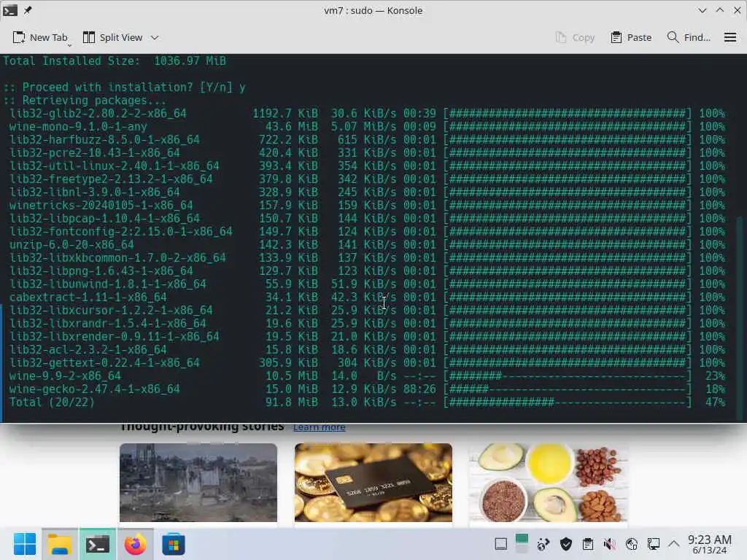Viewport: 747px width, 560px height.
Task: Click the Paste toolbar button
Action: 631,38
